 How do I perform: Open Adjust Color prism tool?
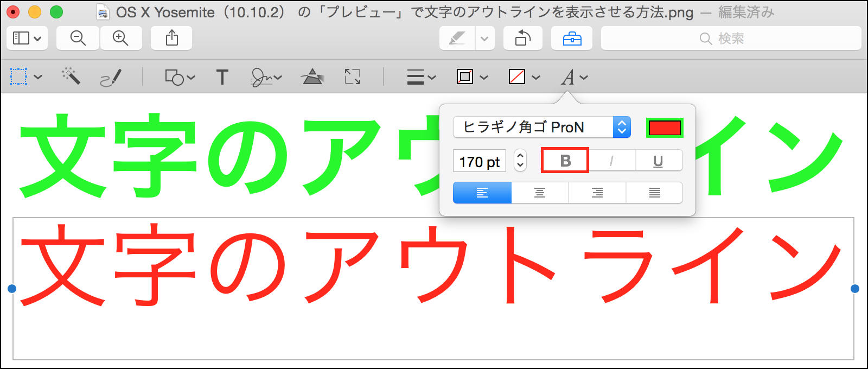(312, 77)
